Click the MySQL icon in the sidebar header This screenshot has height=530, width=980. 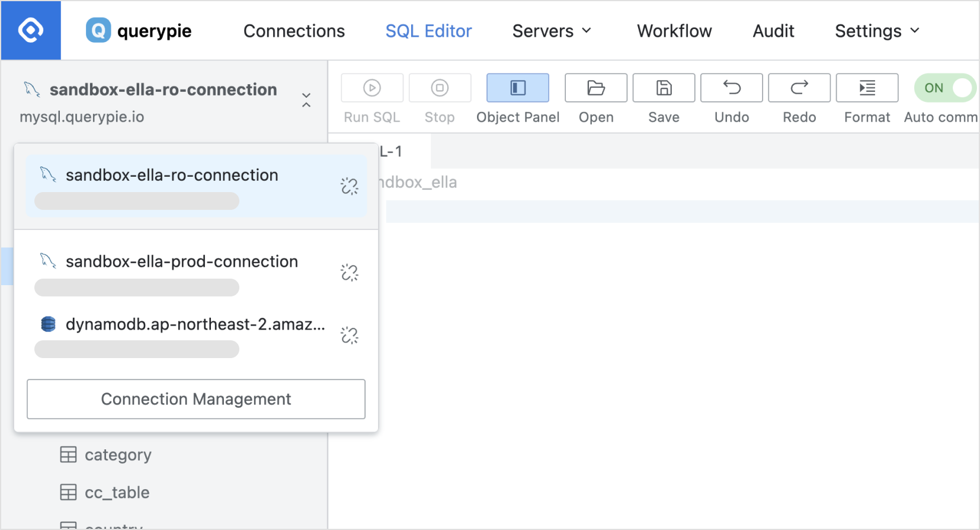coord(32,90)
